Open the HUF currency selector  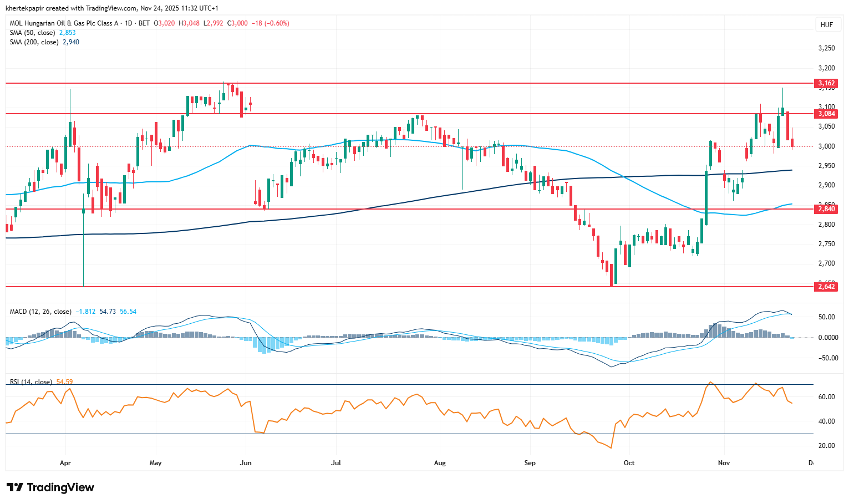pos(826,25)
